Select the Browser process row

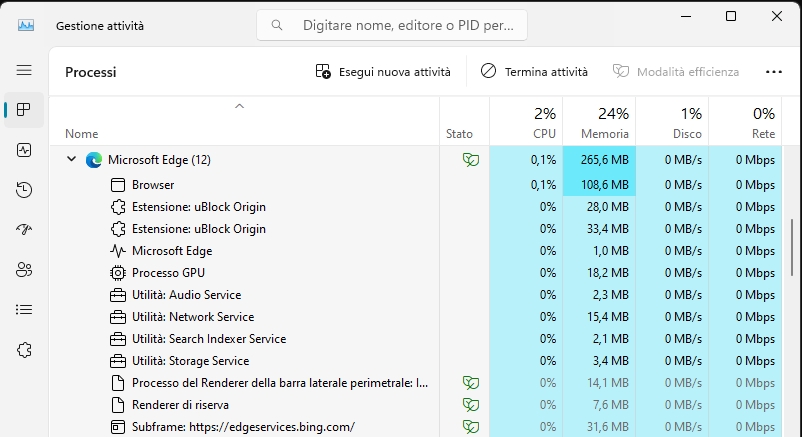(415, 185)
